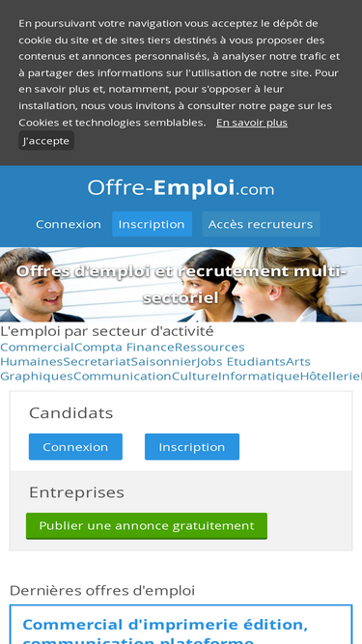Click Connexion button under Candidats
This screenshot has width=362, height=644.
point(75,447)
